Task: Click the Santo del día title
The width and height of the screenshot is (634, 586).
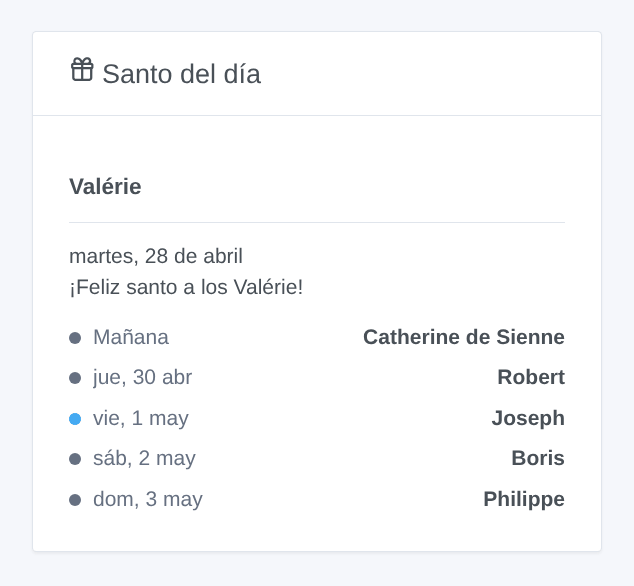Action: pyautogui.click(x=181, y=74)
